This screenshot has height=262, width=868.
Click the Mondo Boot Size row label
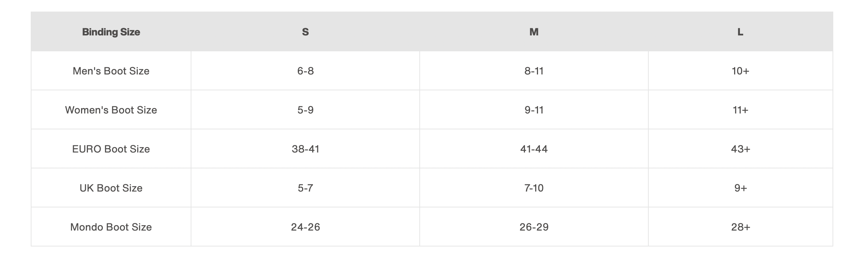(x=111, y=227)
